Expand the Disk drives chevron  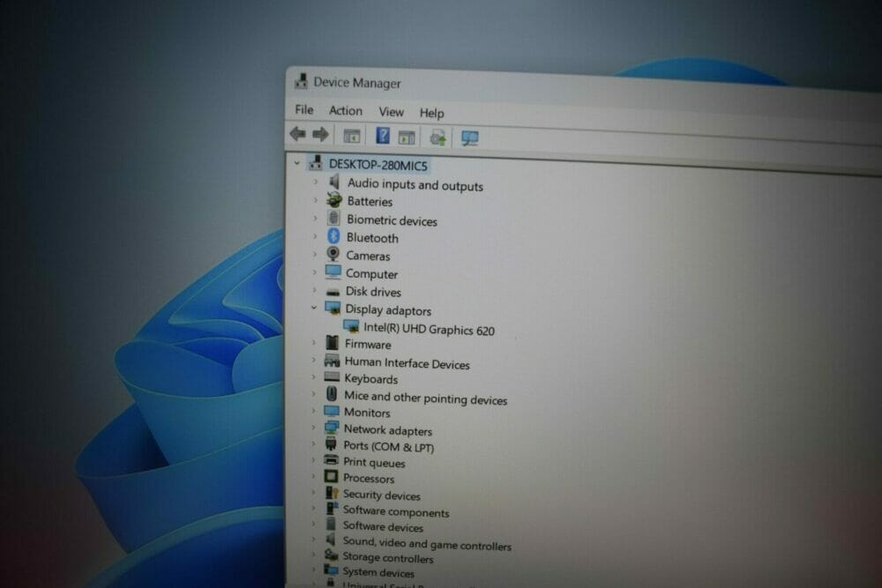click(x=315, y=290)
